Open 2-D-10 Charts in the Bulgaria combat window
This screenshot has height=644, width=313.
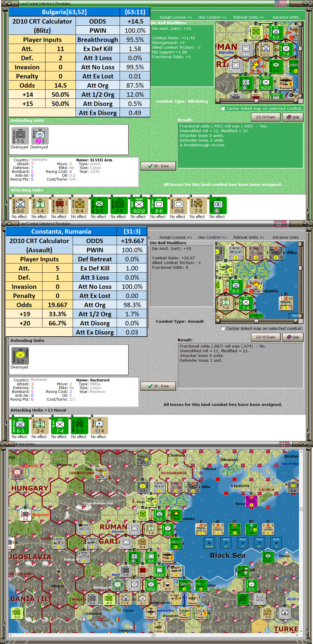pos(266,117)
